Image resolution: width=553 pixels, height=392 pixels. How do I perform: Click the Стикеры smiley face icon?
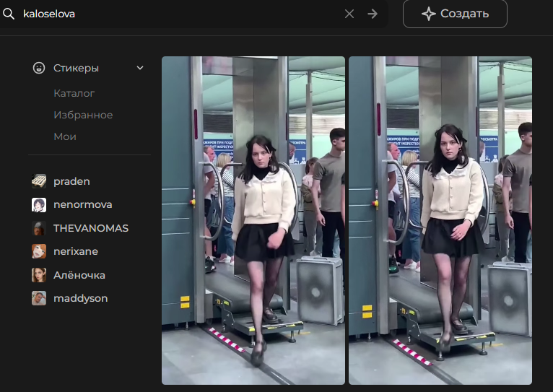tap(39, 68)
